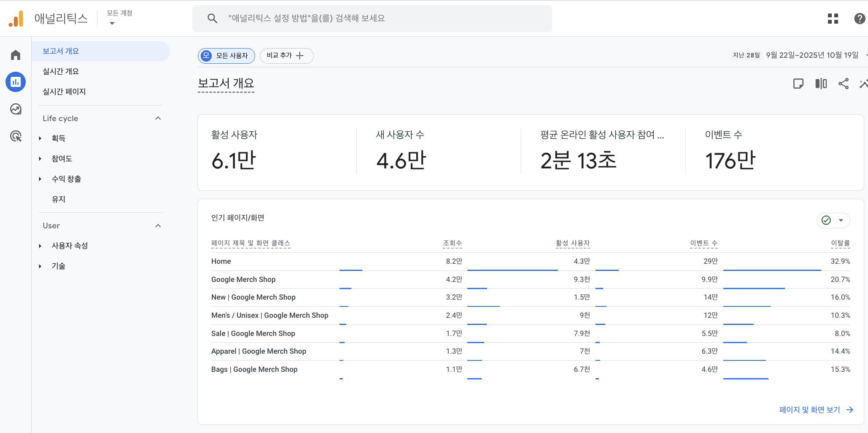Expand the 수익 창출 tree item
868x433 pixels.
coord(40,179)
